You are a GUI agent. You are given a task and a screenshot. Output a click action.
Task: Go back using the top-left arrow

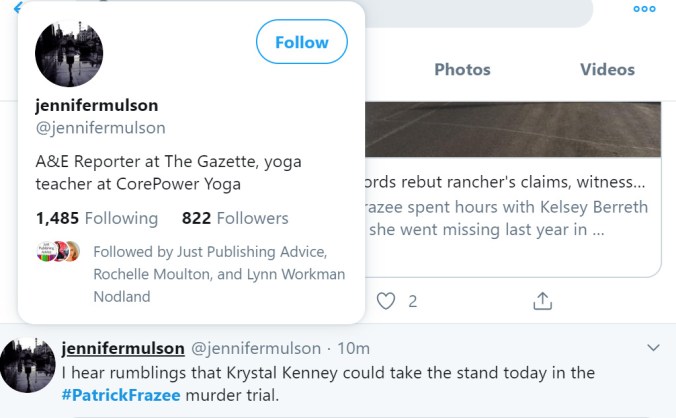16,6
